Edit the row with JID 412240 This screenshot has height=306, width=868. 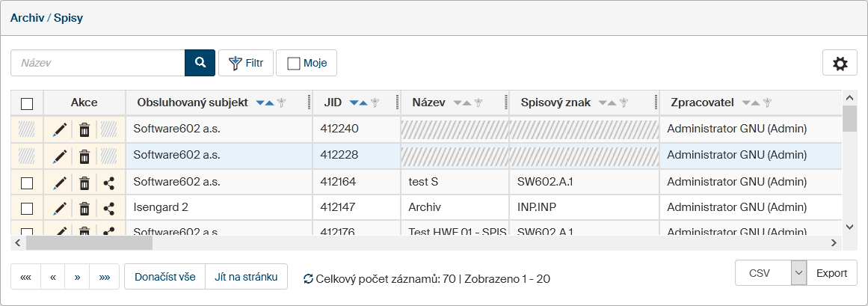click(x=61, y=130)
